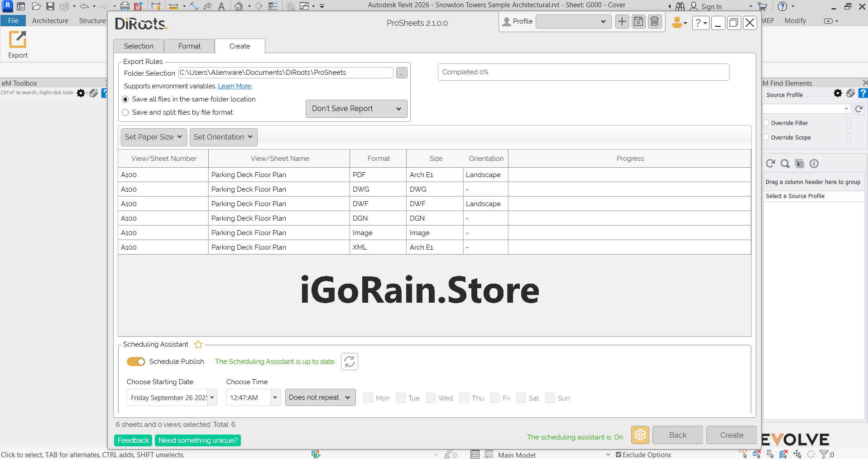The height and width of the screenshot is (459, 868).
Task: Click the save profile floppy disk icon
Action: [x=638, y=22]
